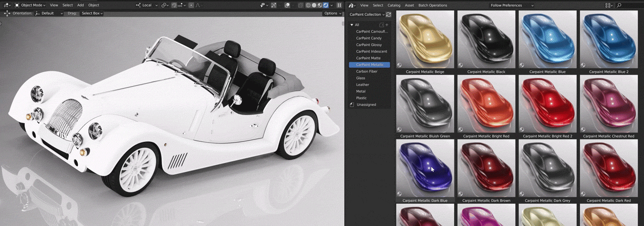Select Carpaint Metallic Dark Blue thumbnail
644x226 pixels.
(x=425, y=168)
